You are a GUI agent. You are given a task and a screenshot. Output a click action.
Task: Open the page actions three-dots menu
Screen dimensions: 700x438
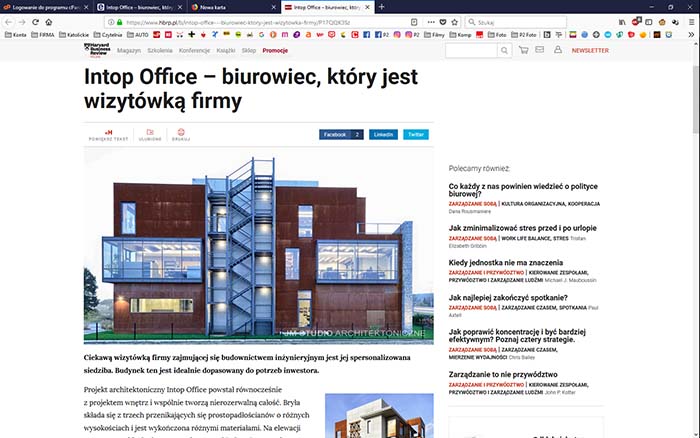tap(431, 22)
